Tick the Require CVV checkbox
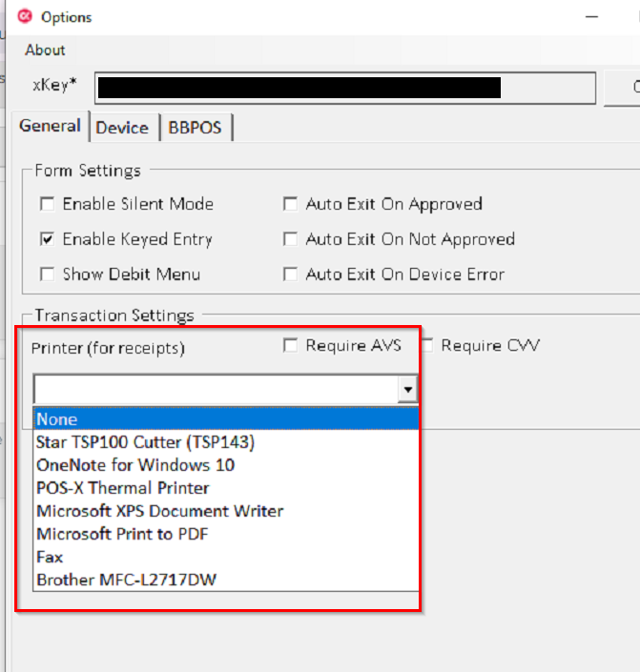 (427, 345)
